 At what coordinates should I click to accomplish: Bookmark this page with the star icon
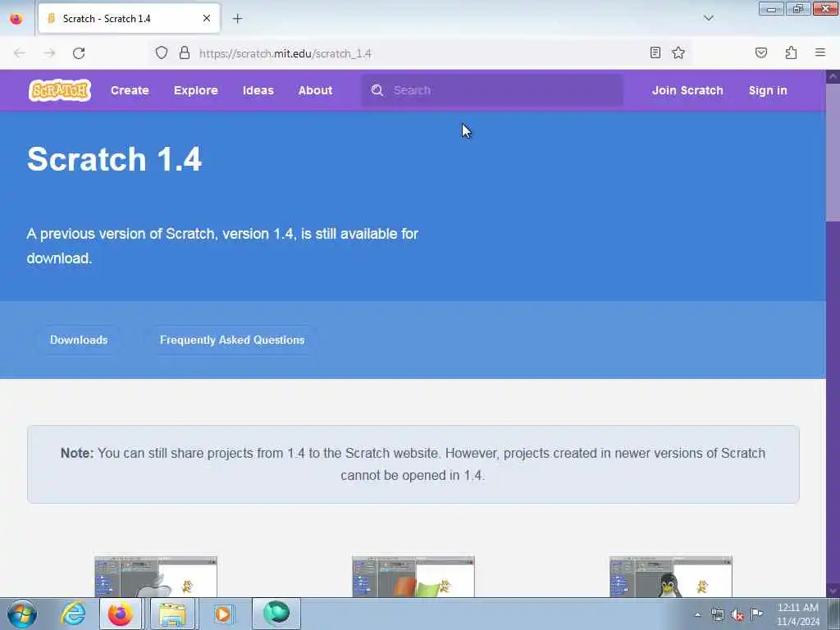point(678,52)
